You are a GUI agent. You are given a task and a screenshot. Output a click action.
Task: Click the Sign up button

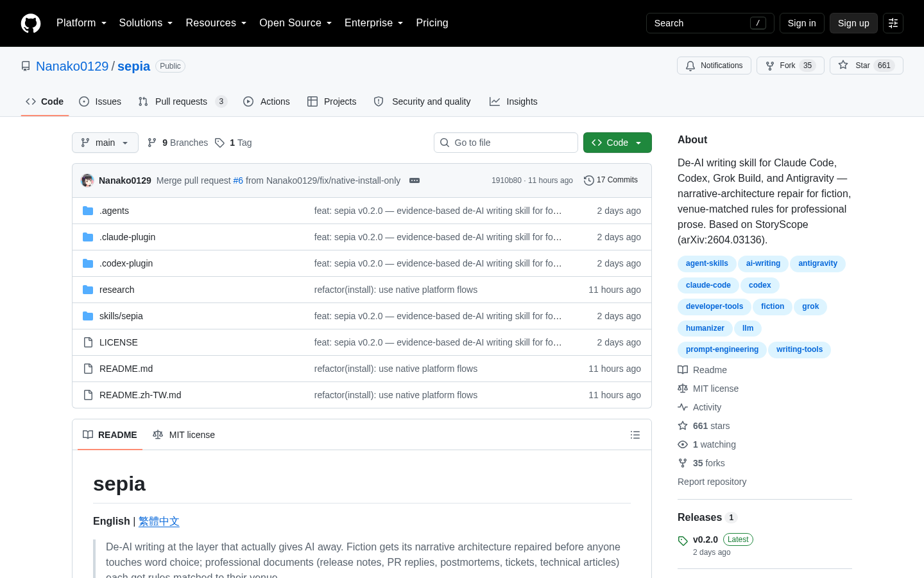click(853, 23)
